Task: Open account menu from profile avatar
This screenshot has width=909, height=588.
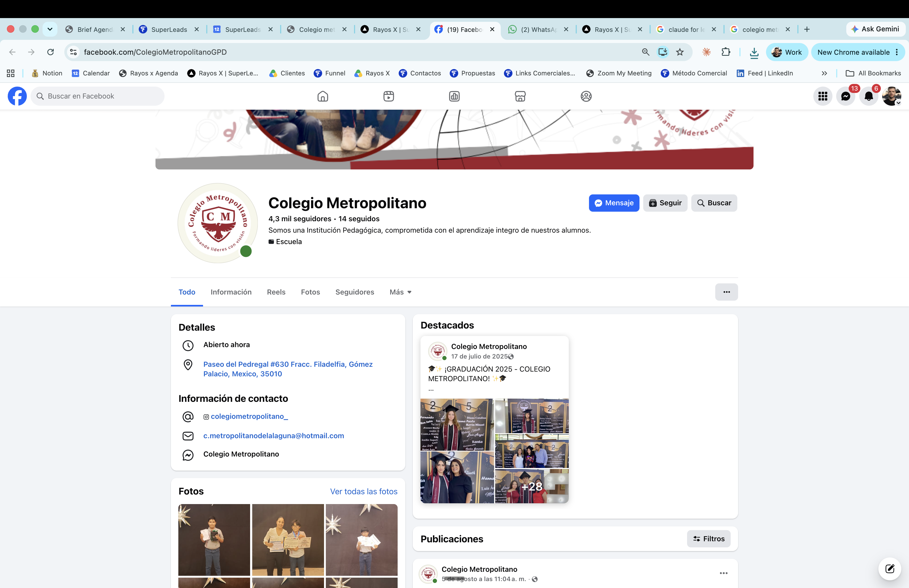Action: point(891,96)
